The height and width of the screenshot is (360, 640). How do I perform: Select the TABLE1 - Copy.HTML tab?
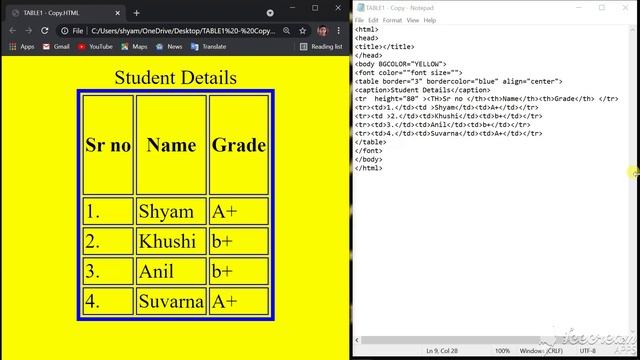65,13
